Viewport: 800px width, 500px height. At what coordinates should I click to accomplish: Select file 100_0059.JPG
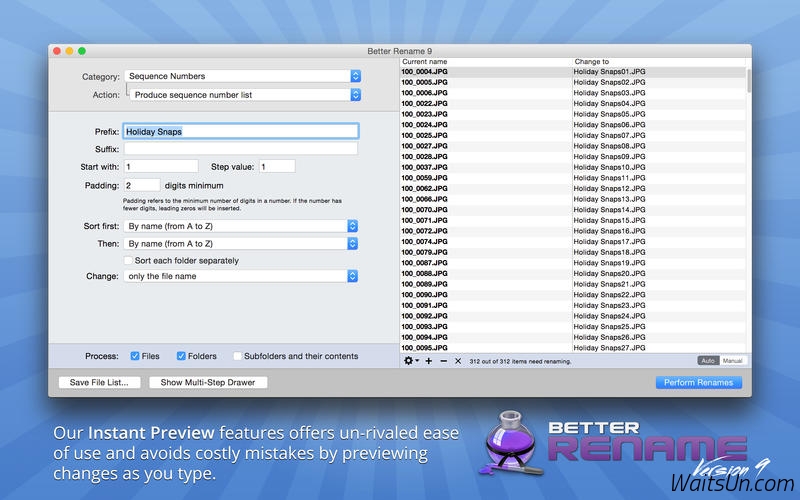[x=424, y=178]
